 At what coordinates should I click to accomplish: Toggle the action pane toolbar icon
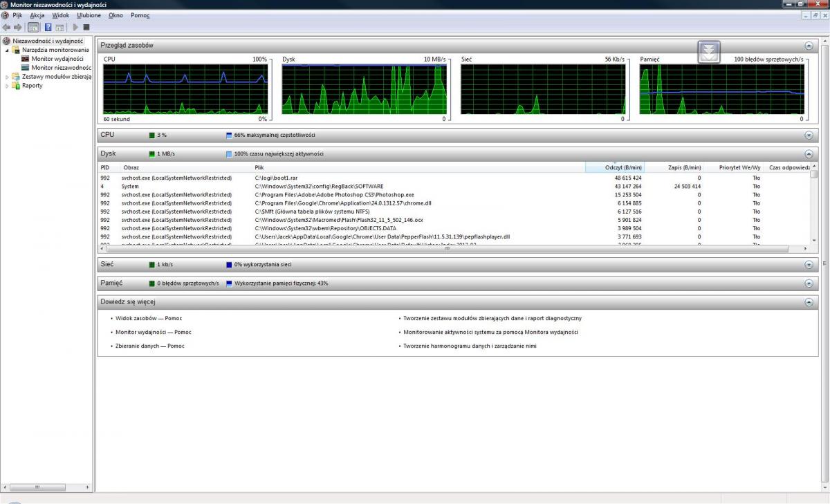(x=59, y=27)
